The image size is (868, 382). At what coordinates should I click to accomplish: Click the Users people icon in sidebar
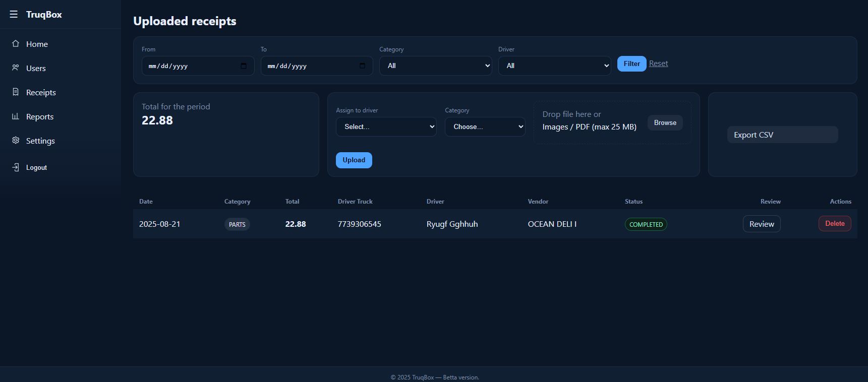(16, 68)
